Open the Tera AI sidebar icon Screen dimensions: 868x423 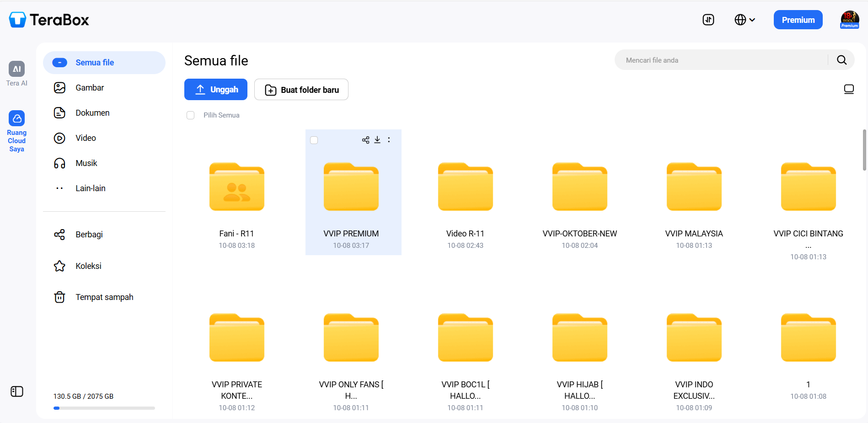click(17, 69)
